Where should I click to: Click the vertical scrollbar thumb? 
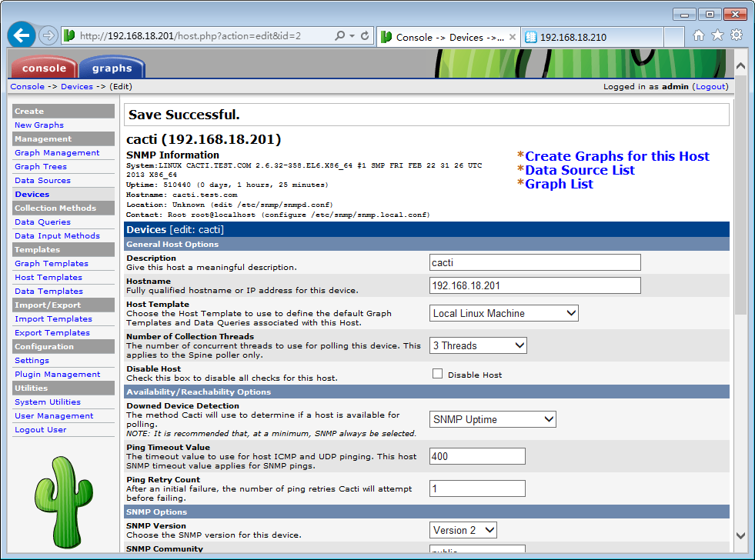(x=740, y=195)
